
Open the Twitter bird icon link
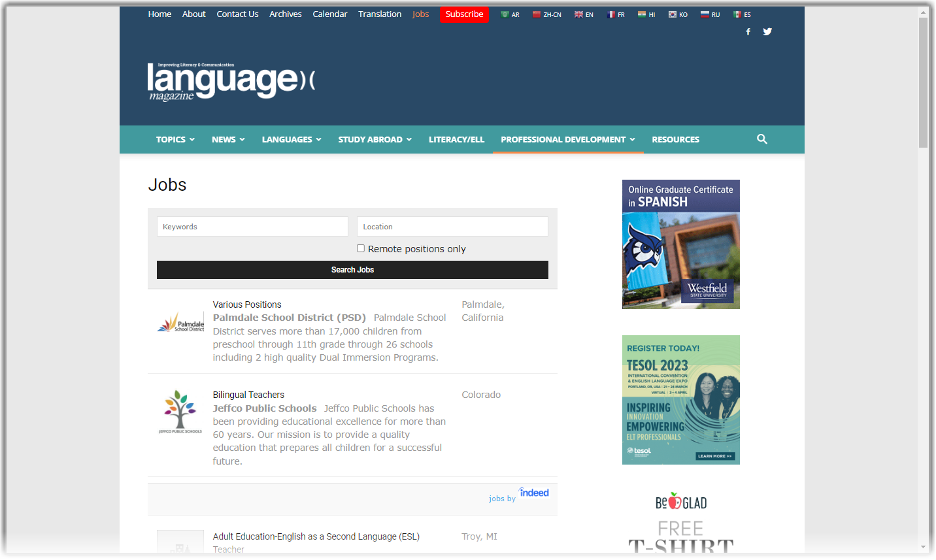tap(767, 31)
